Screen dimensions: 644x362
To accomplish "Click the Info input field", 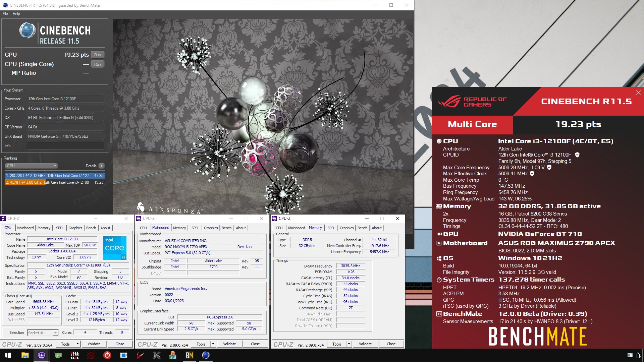I will point(65,146).
